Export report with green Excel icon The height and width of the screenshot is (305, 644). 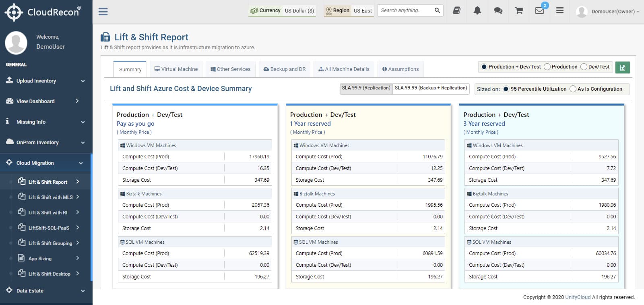[x=623, y=67]
